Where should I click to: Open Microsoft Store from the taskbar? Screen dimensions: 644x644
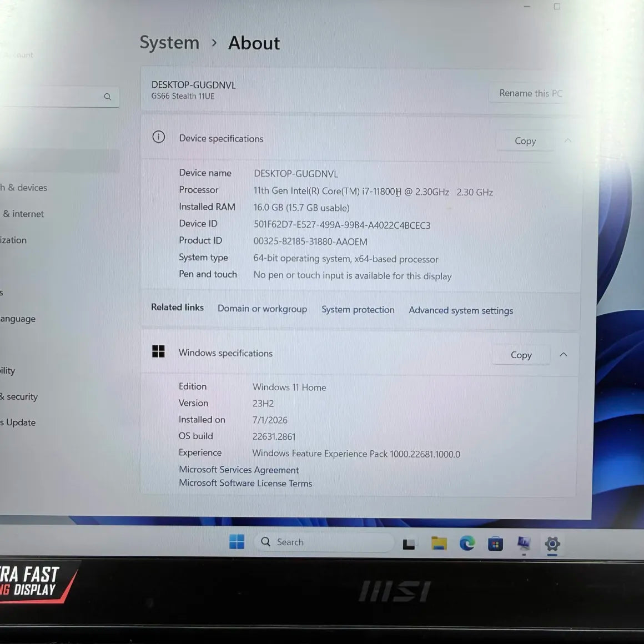click(495, 544)
